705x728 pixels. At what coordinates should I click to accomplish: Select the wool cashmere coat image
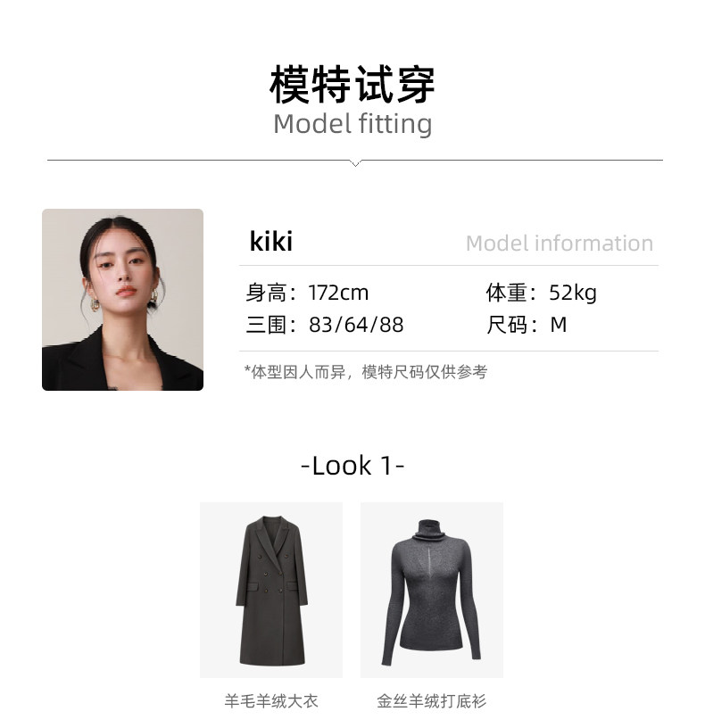[x=271, y=590]
